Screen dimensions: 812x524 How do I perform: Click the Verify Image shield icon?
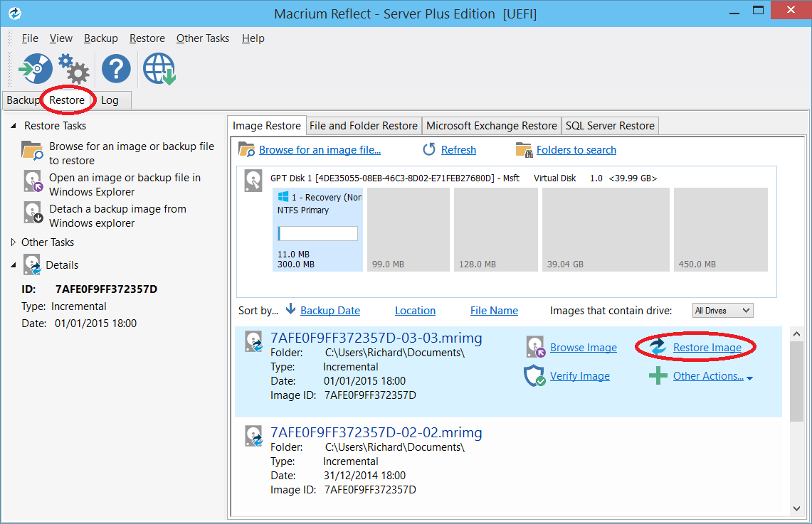[534, 375]
